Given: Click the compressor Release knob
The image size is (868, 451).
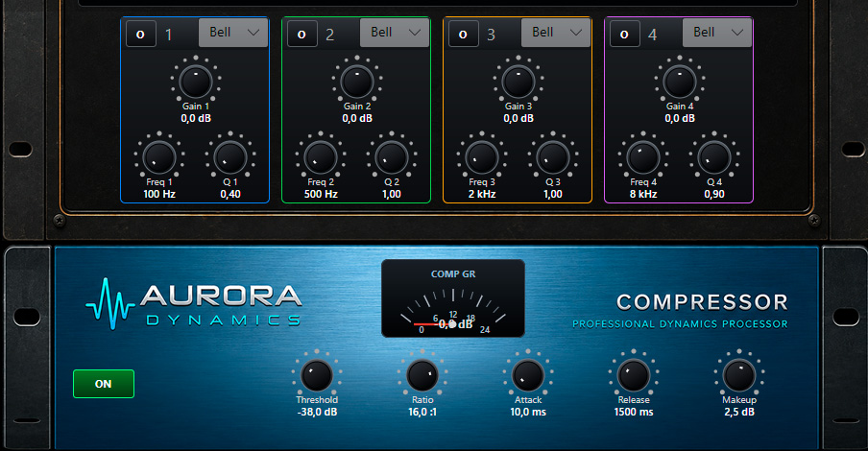Looking at the screenshot, I should click(x=634, y=374).
